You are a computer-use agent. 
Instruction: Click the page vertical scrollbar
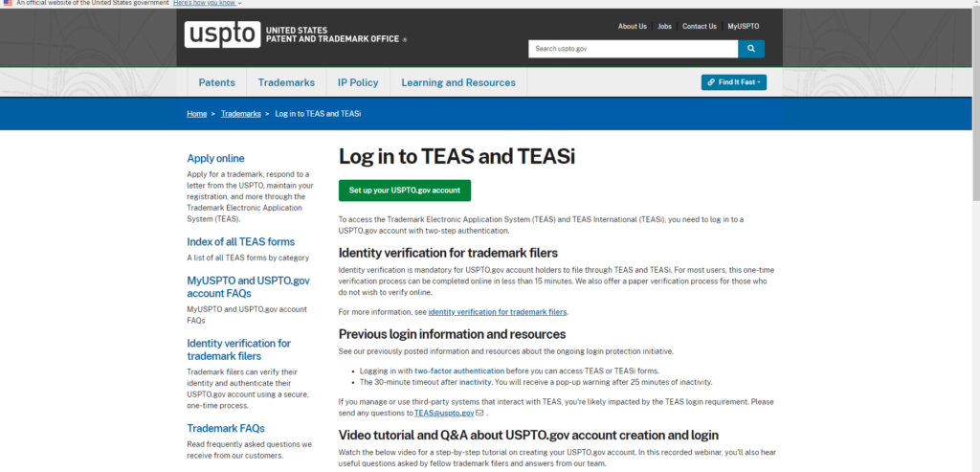click(975, 237)
